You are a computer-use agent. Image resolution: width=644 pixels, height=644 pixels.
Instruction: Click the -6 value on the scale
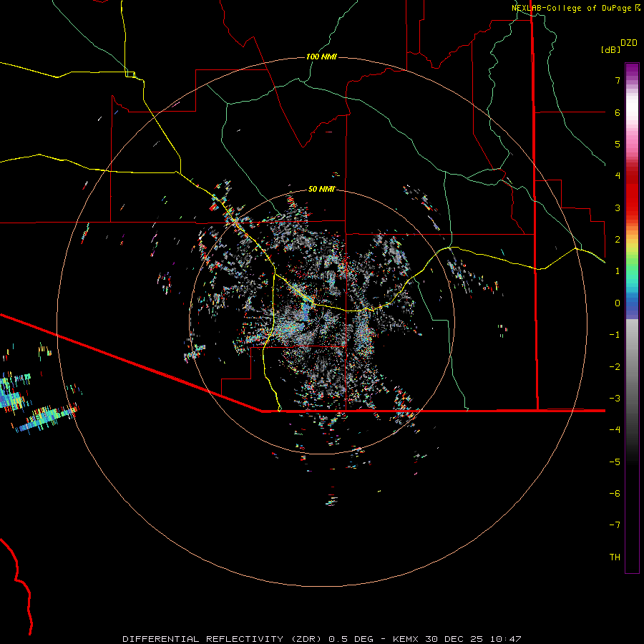click(x=615, y=494)
